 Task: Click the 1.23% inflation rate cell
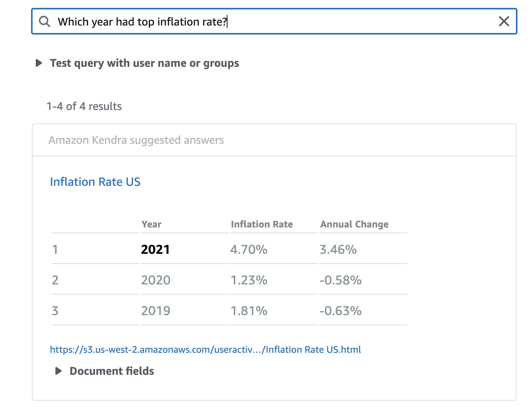click(249, 280)
